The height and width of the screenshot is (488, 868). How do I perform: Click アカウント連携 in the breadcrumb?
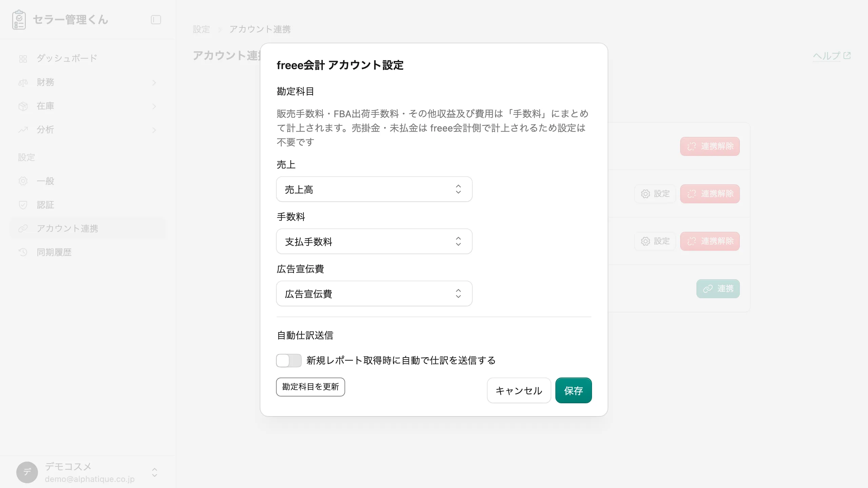click(260, 29)
